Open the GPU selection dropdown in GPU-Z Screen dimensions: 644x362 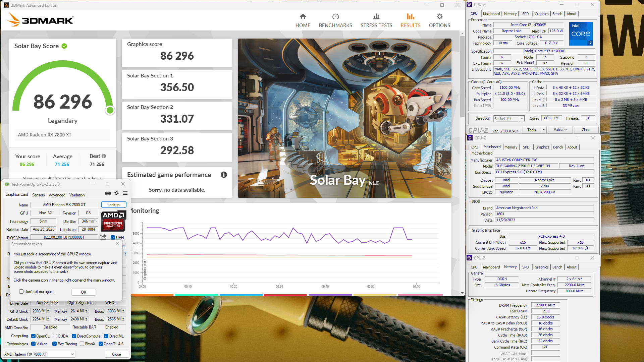point(39,354)
